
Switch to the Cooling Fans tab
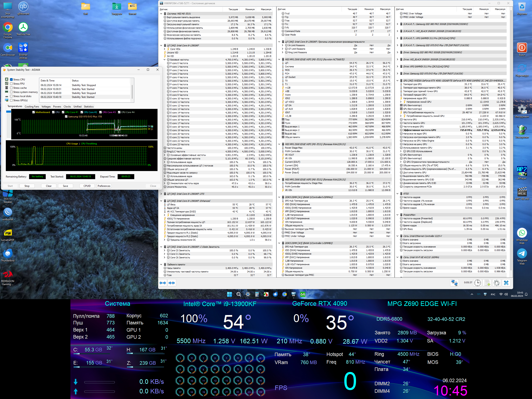[x=32, y=107]
